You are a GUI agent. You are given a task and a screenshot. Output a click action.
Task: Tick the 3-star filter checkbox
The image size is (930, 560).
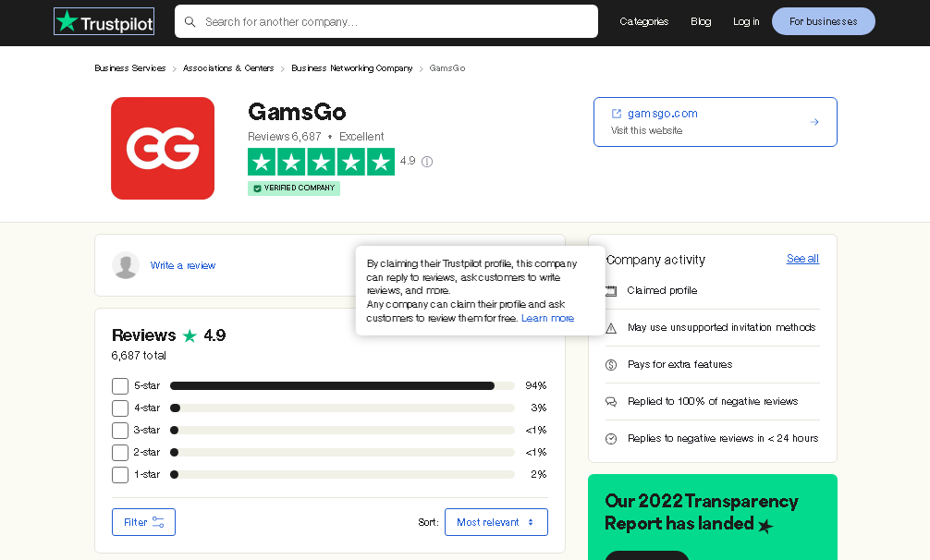120,431
